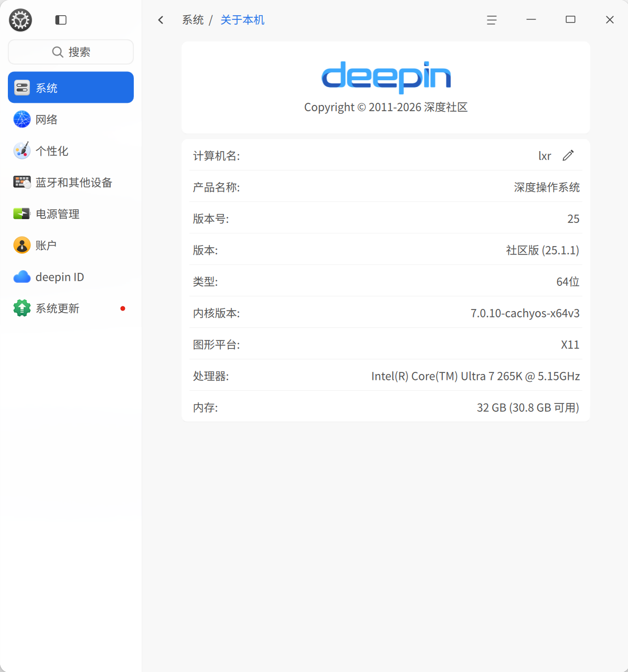Click the search magnifier icon

(x=58, y=52)
